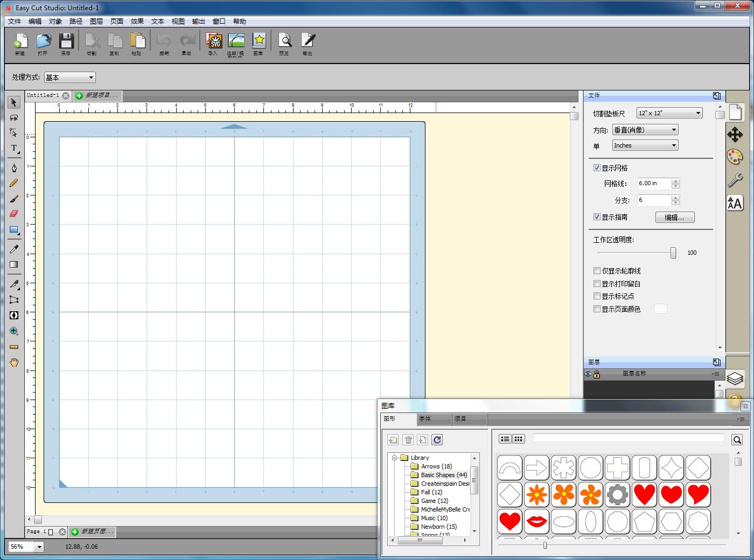Click the 编辑... button
Screen dimensions: 754x560
674,218
